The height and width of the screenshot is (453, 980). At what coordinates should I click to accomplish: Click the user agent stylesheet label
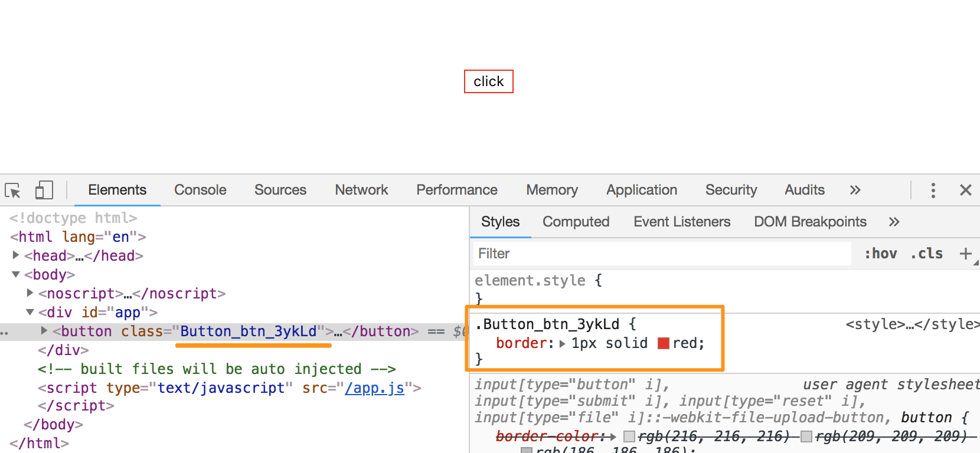(x=891, y=385)
